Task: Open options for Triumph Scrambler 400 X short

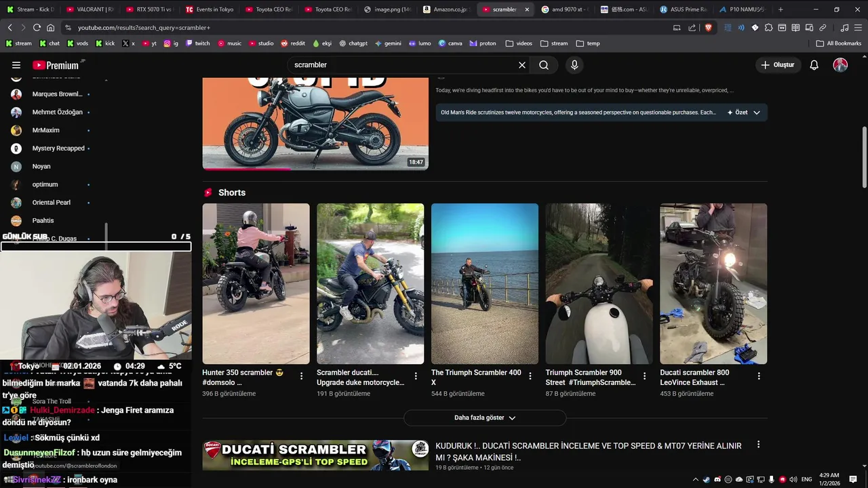Action: coord(530,375)
